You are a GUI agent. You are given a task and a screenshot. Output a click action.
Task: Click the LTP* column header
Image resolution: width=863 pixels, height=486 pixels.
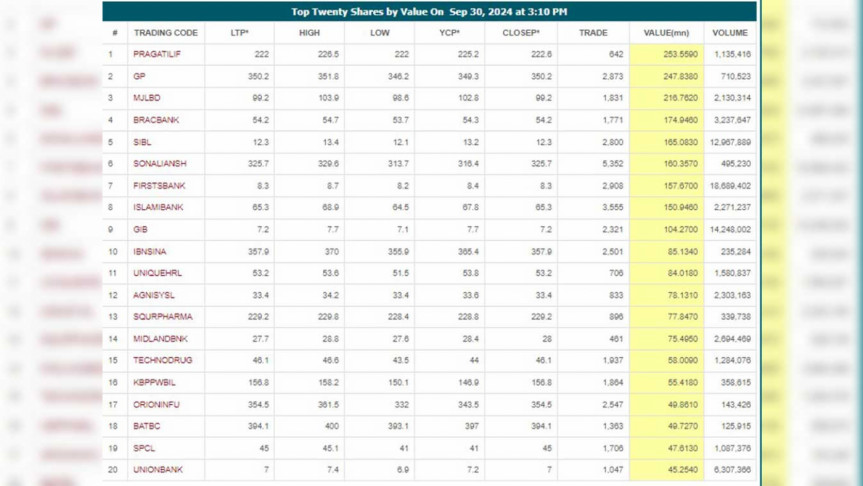point(239,33)
